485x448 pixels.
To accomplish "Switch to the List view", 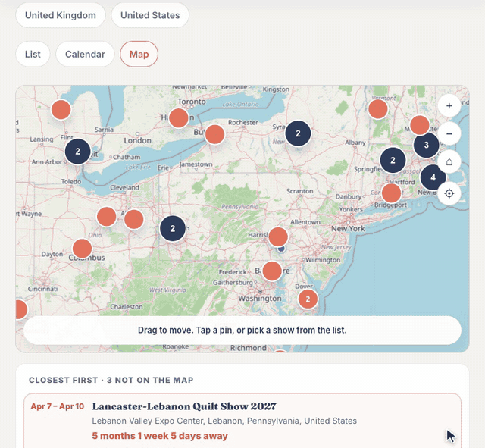I will click(x=33, y=54).
